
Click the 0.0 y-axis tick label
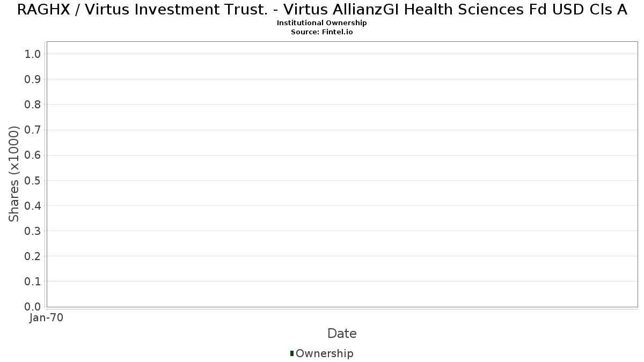(x=33, y=307)
